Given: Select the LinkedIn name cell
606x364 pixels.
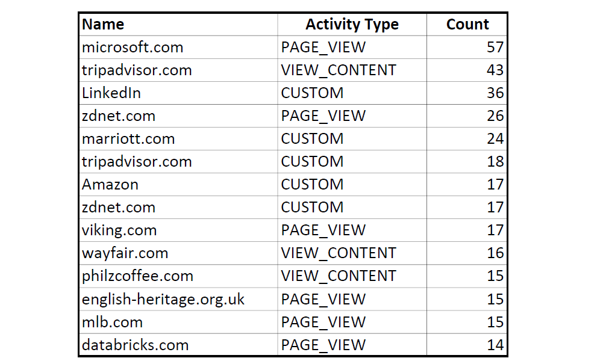Looking at the screenshot, I should point(178,93).
